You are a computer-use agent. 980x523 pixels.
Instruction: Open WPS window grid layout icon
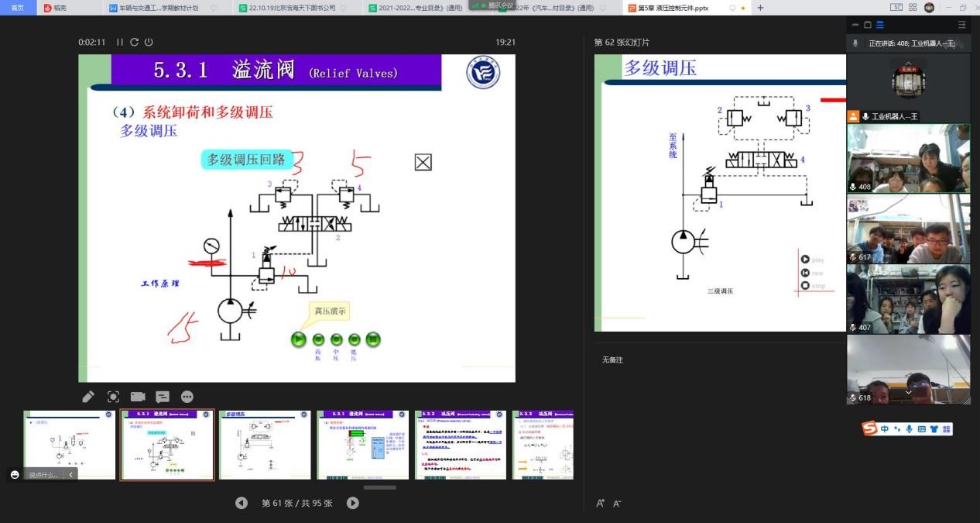tap(913, 8)
